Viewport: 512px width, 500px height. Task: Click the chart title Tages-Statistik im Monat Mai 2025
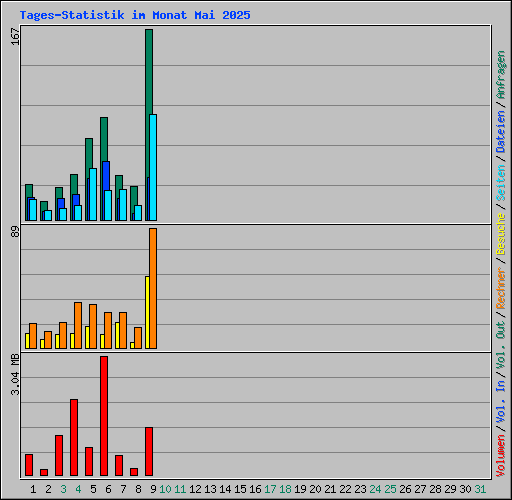(135, 15)
